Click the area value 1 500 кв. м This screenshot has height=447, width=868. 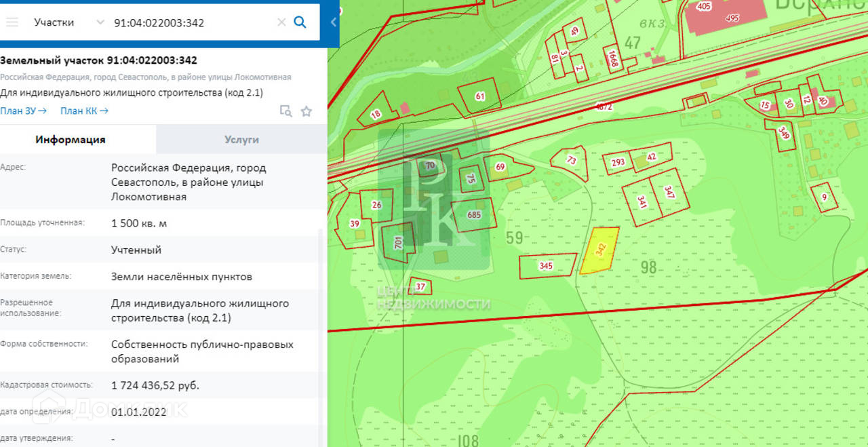pyautogui.click(x=139, y=222)
